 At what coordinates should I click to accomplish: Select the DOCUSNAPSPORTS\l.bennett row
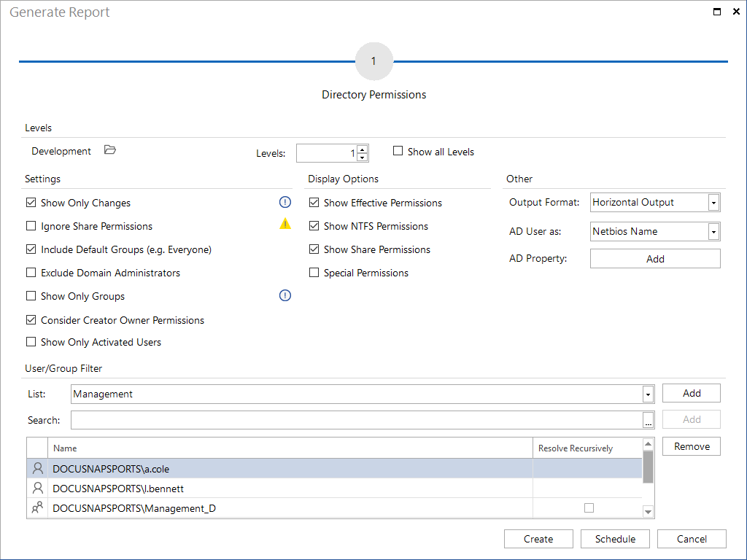pyautogui.click(x=334, y=488)
